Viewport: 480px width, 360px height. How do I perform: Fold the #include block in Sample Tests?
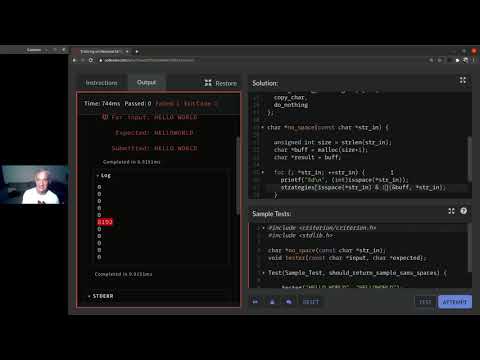click(263, 228)
